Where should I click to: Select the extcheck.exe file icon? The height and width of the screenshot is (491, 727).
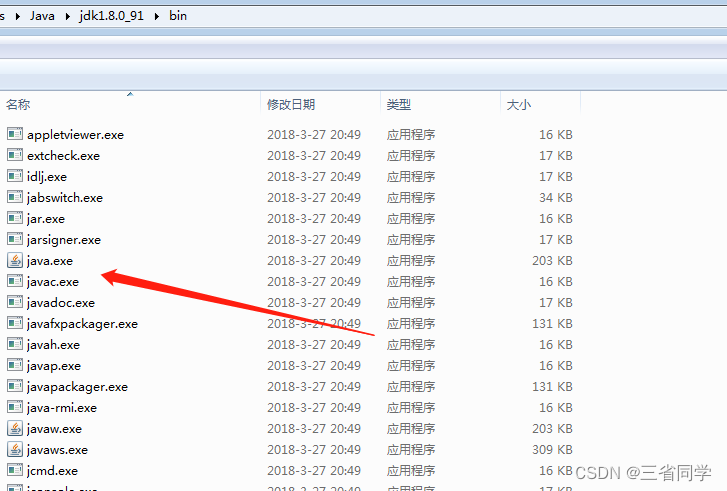[x=15, y=155]
